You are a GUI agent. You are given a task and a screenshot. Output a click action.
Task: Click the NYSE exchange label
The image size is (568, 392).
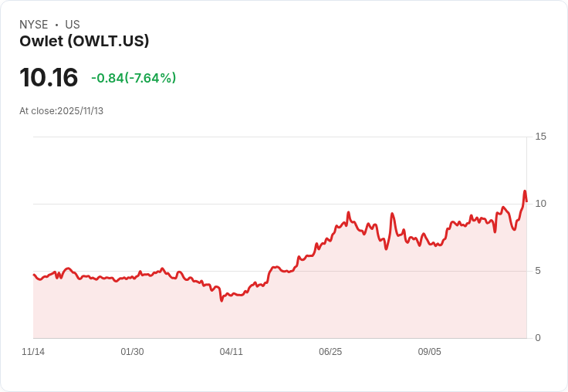(x=34, y=25)
